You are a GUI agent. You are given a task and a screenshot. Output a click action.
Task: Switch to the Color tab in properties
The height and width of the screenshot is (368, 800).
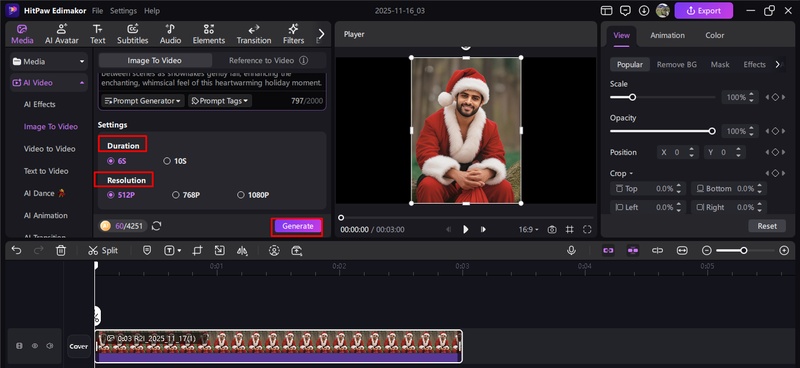714,35
